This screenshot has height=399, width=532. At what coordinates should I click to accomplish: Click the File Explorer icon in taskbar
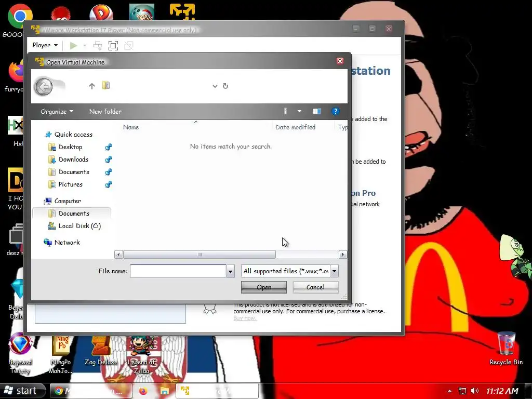coord(165,391)
